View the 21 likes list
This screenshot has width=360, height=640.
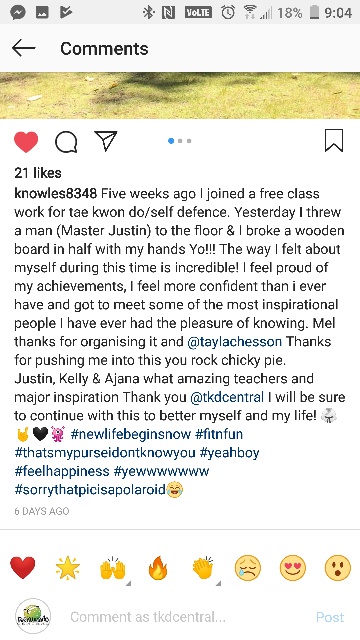pos(38,173)
